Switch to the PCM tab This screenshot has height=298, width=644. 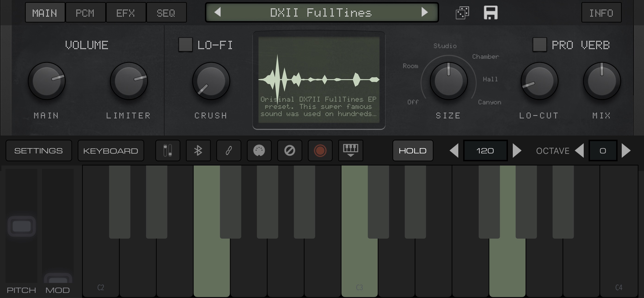tap(85, 13)
